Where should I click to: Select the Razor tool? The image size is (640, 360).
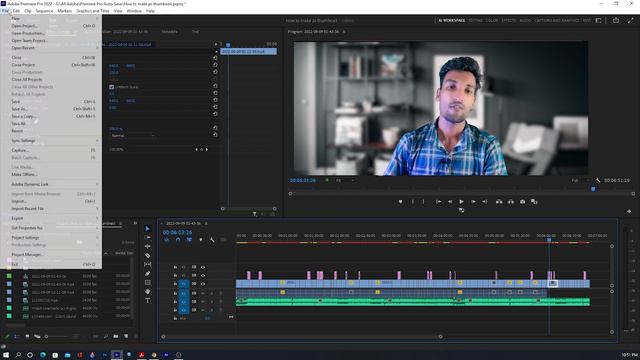148,256
